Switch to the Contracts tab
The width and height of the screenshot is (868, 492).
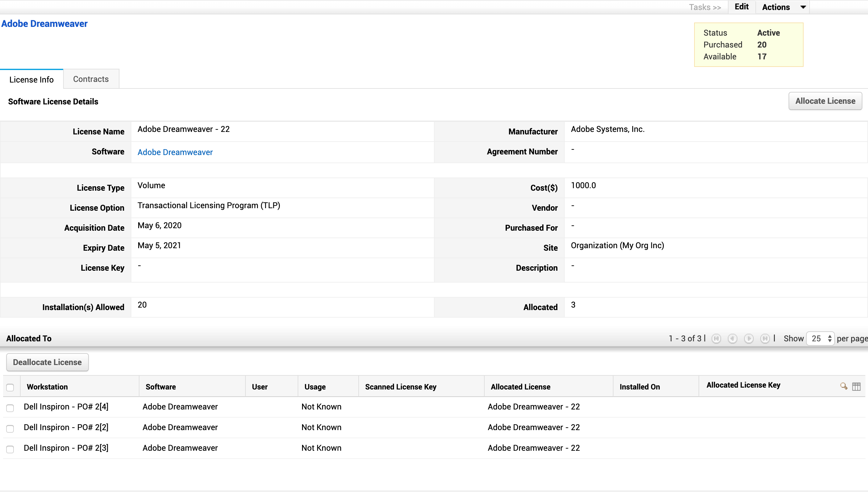(x=91, y=79)
